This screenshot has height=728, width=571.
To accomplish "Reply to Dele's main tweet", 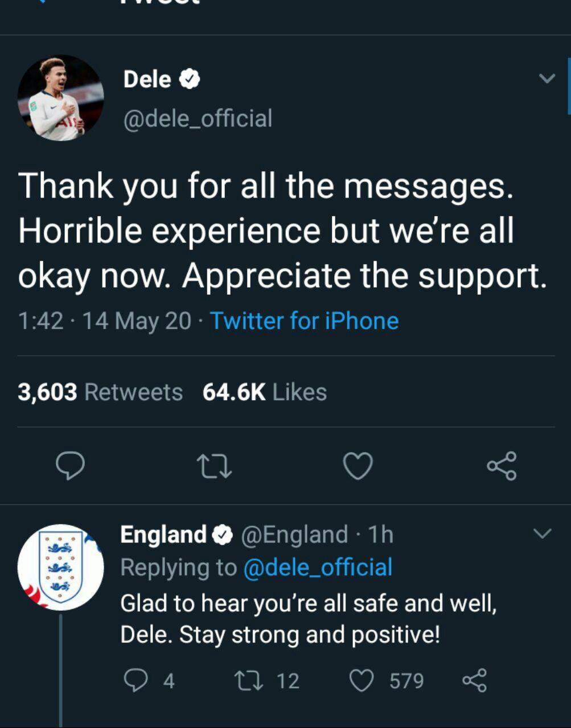I will click(70, 466).
